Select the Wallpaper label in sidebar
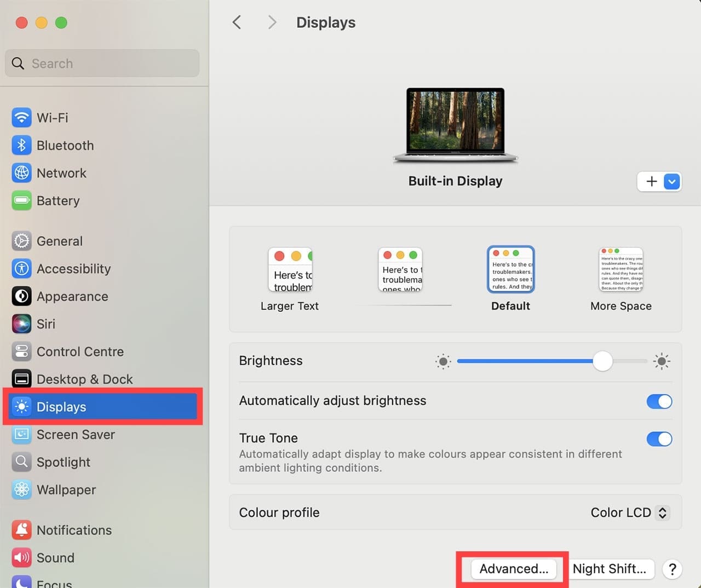Image resolution: width=701 pixels, height=588 pixels. pyautogui.click(x=66, y=490)
